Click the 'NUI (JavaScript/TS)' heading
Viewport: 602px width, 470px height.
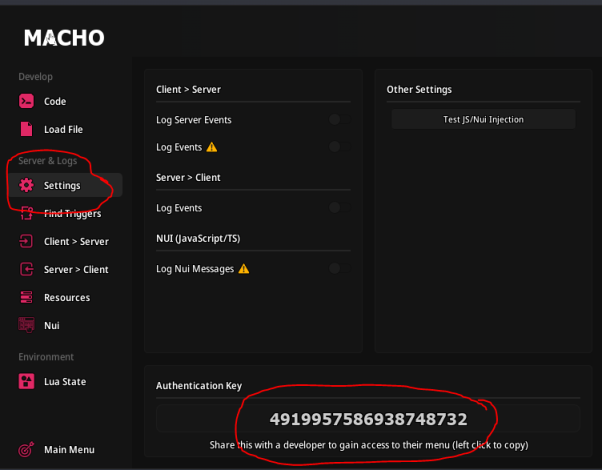[x=198, y=238]
